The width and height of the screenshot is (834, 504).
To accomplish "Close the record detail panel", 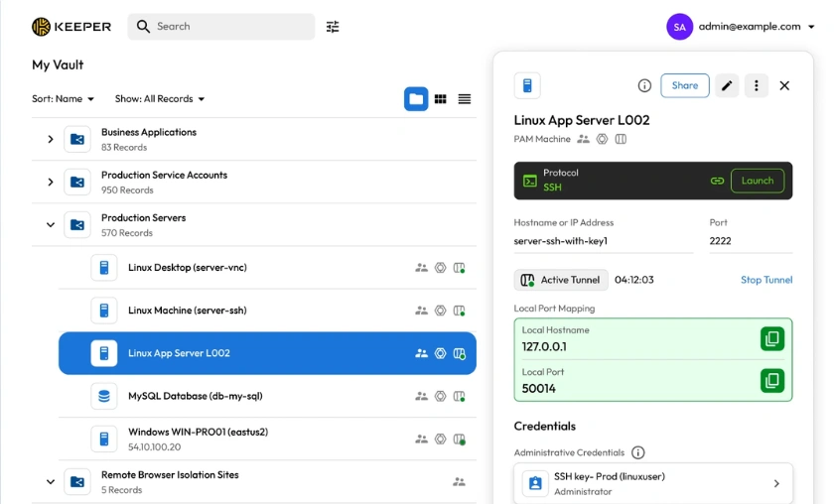I will coord(784,85).
